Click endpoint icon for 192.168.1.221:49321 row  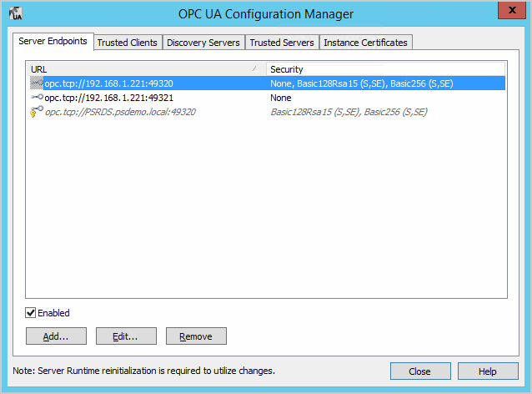37,97
